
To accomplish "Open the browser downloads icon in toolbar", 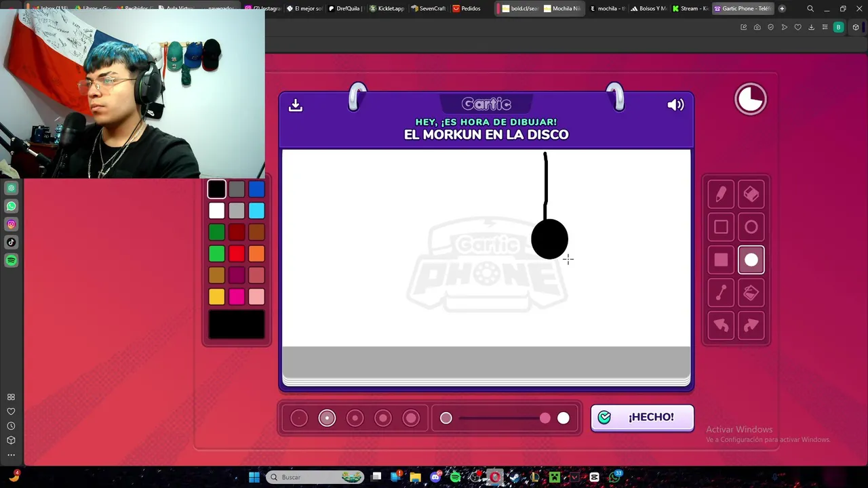I will tap(811, 27).
